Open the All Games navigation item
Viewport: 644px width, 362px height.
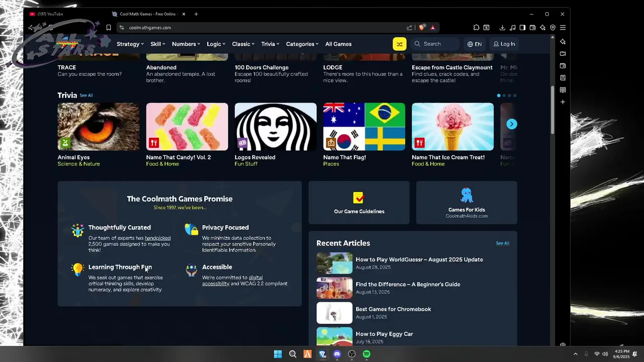coord(339,44)
